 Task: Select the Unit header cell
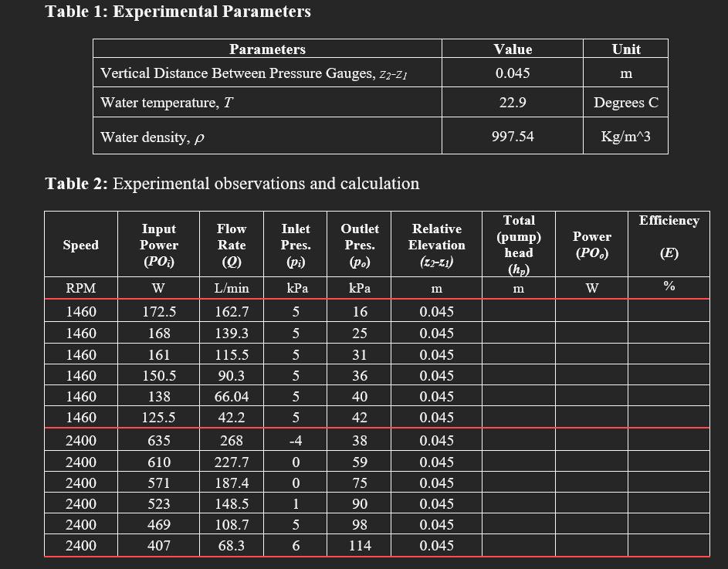click(625, 49)
